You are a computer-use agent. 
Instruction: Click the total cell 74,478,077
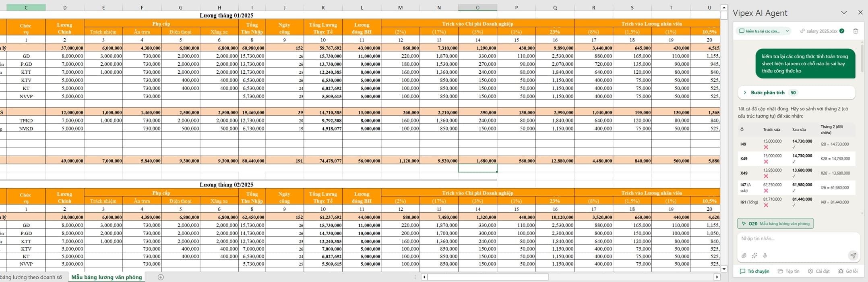(x=323, y=161)
